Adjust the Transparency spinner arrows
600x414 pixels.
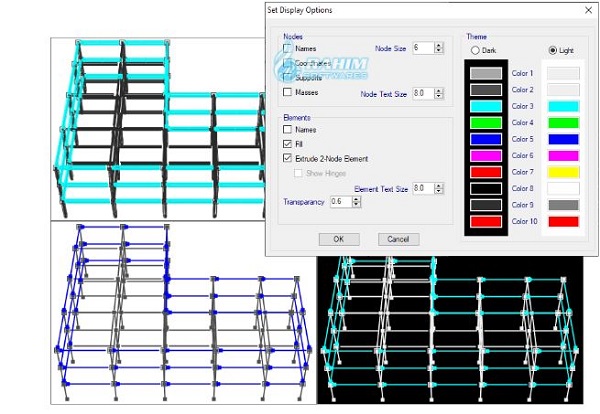pos(355,202)
